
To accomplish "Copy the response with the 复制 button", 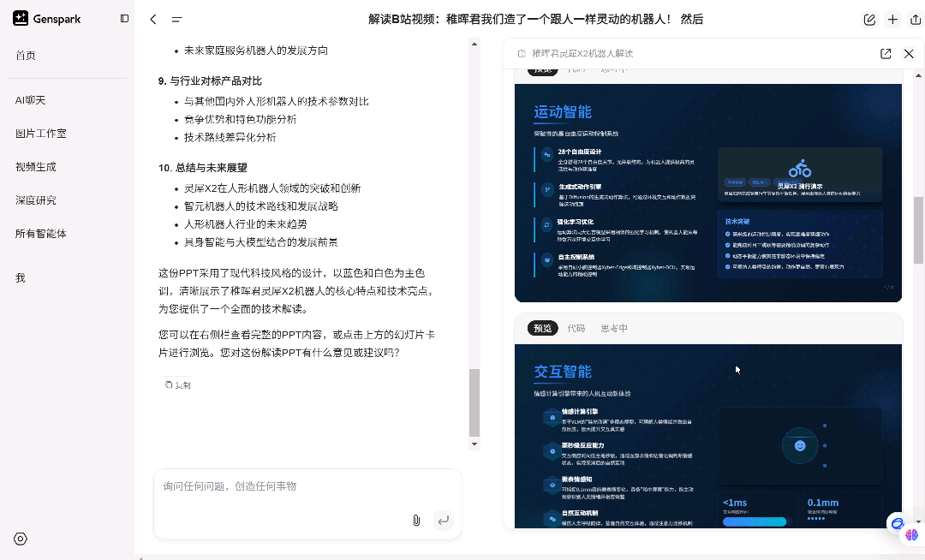I will (176, 384).
